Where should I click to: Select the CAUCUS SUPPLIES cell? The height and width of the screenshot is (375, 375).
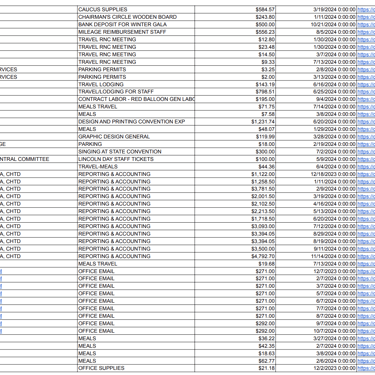point(136,9)
